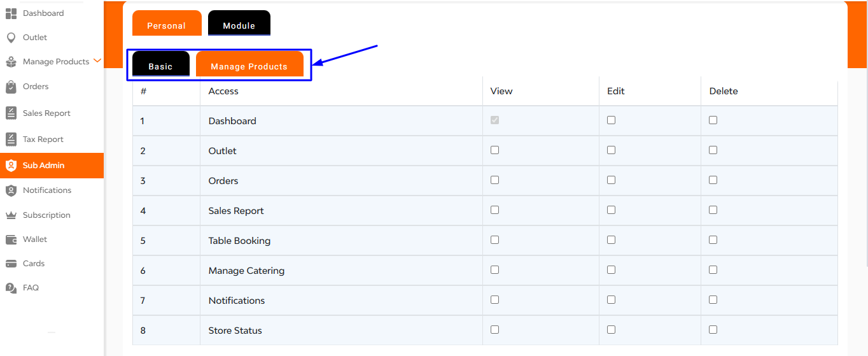Open the Sub Admin sidebar item
The height and width of the screenshot is (356, 868).
(x=52, y=166)
